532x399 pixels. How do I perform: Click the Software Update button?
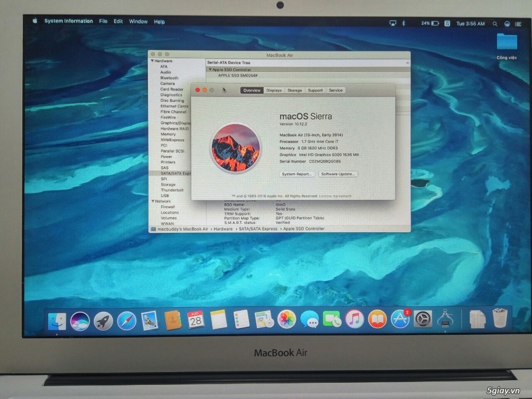tap(339, 174)
